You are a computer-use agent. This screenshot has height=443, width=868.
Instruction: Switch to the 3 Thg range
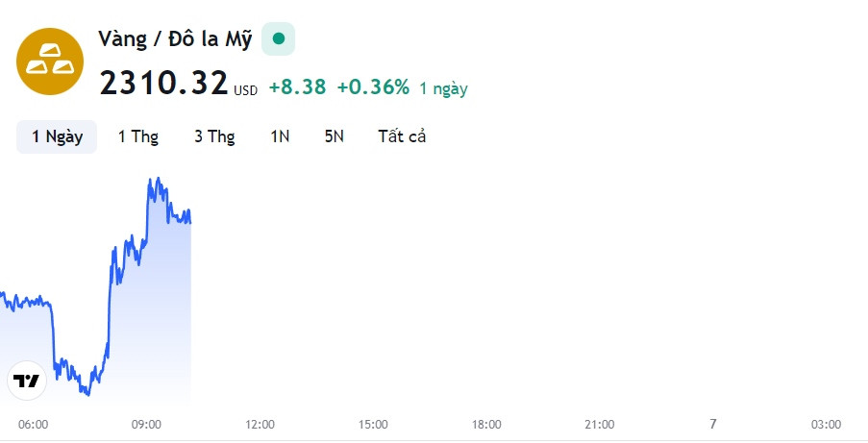(x=214, y=136)
